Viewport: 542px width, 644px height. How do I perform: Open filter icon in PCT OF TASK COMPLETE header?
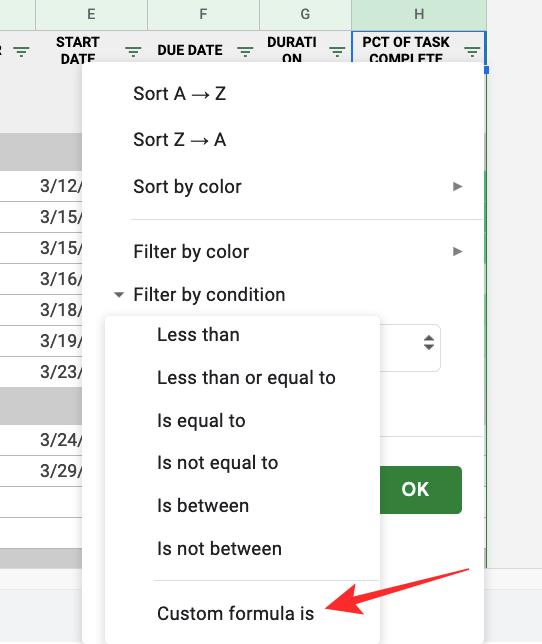(472, 51)
